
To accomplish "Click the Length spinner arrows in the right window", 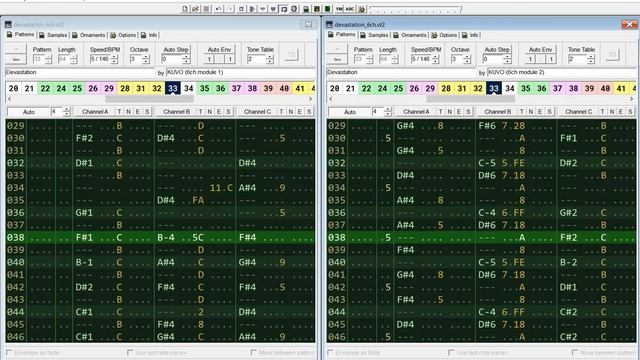I will [395, 59].
